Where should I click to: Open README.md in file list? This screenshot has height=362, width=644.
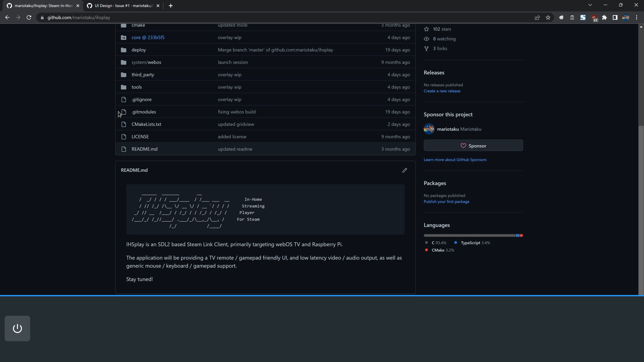(145, 149)
